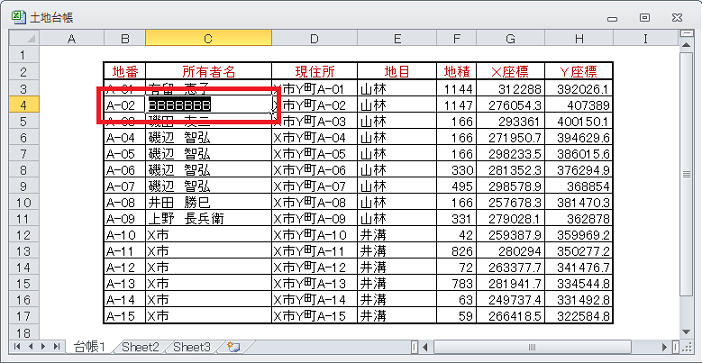The height and width of the screenshot is (363, 702).
Task: Select column D header
Action: pyautogui.click(x=314, y=38)
